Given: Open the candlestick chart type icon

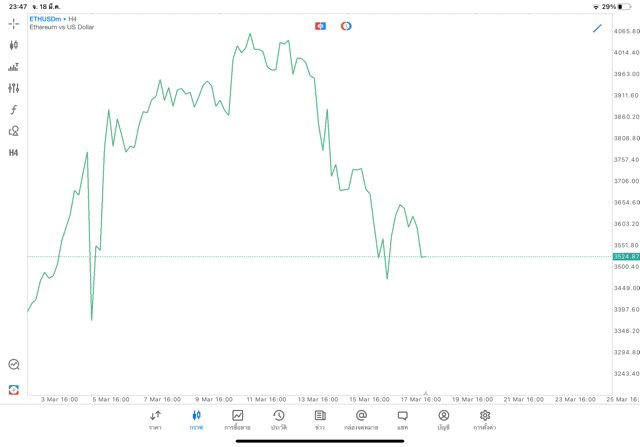Looking at the screenshot, I should (13, 45).
